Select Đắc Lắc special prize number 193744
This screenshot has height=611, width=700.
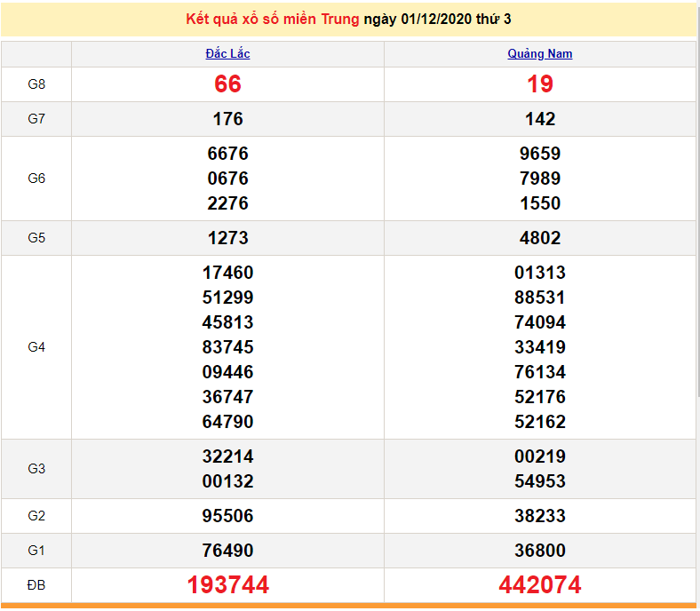coord(227,584)
